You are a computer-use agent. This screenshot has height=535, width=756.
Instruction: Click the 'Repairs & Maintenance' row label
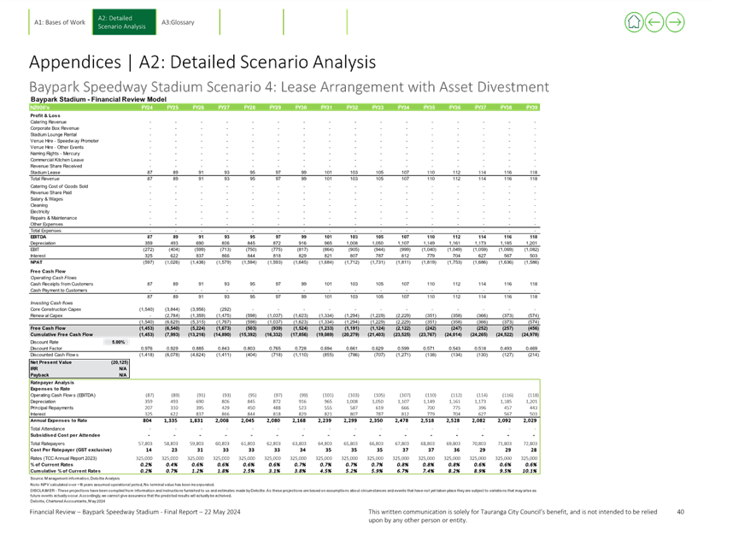(54, 218)
